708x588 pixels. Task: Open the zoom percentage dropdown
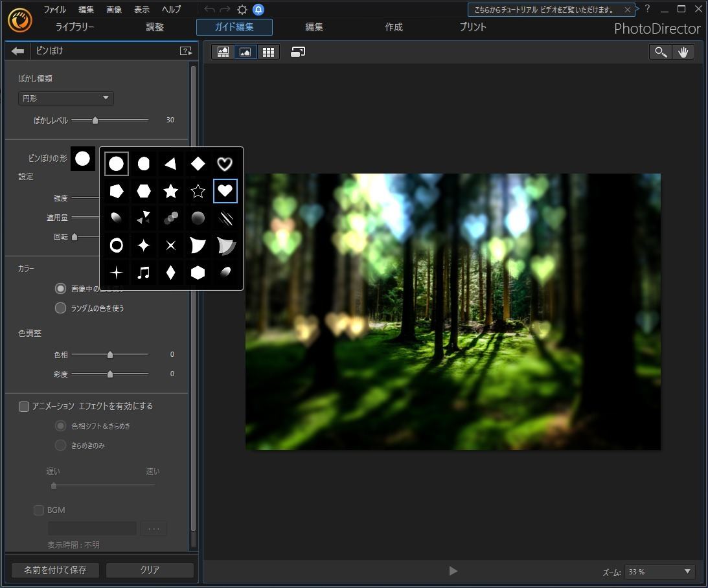[x=660, y=572]
